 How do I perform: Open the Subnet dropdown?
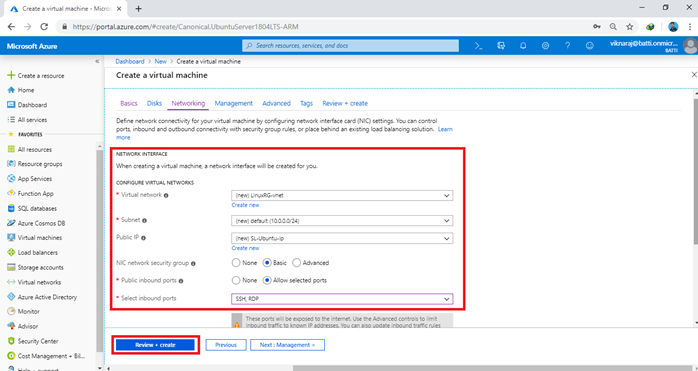tap(342, 220)
